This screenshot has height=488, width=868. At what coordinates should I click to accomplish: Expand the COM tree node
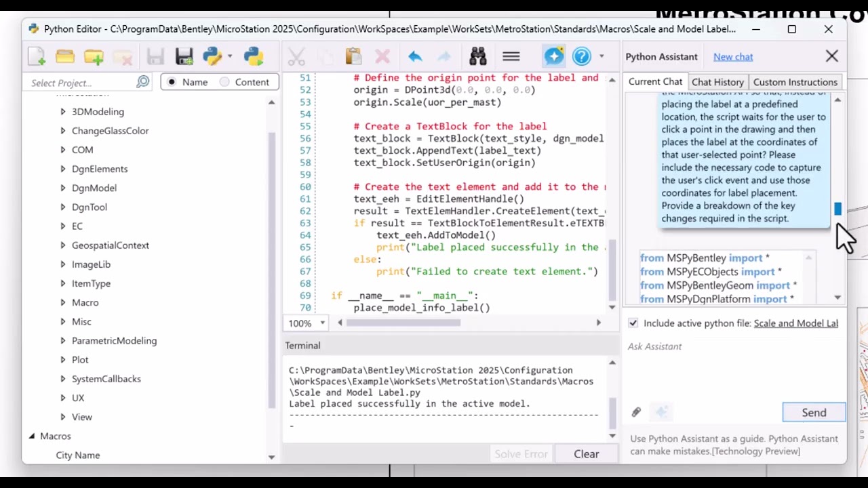63,149
